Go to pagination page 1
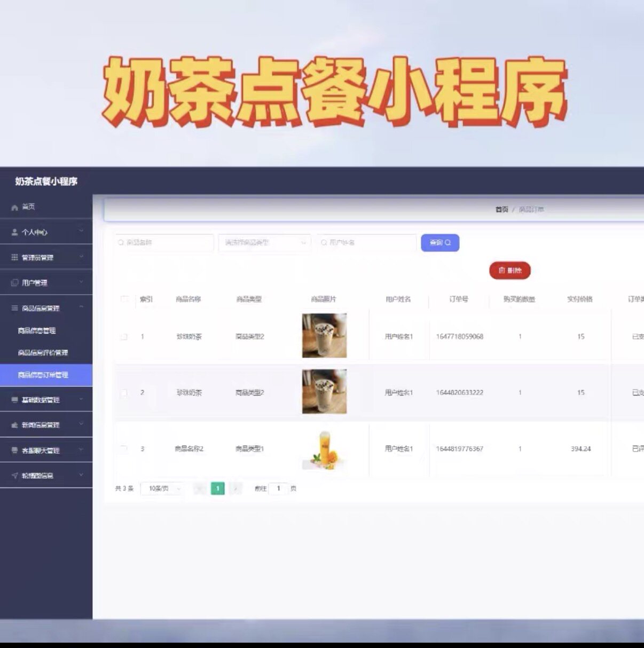Viewport: 644px width, 648px height. click(218, 488)
